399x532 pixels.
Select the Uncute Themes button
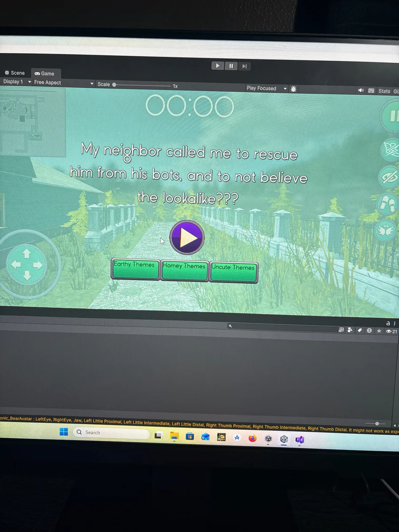(233, 272)
